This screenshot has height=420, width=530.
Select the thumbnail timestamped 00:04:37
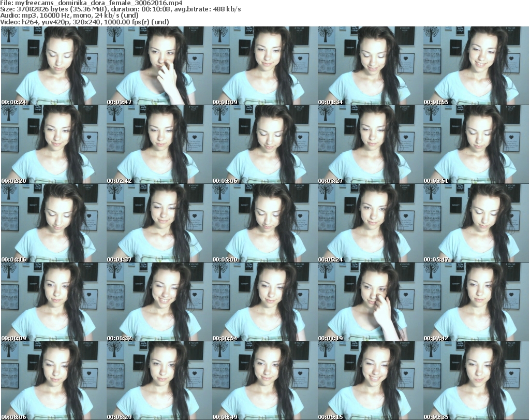tap(159, 223)
